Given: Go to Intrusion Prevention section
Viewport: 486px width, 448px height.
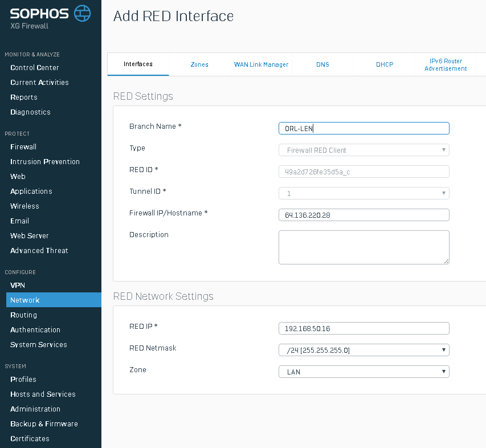Looking at the screenshot, I should [45, 161].
